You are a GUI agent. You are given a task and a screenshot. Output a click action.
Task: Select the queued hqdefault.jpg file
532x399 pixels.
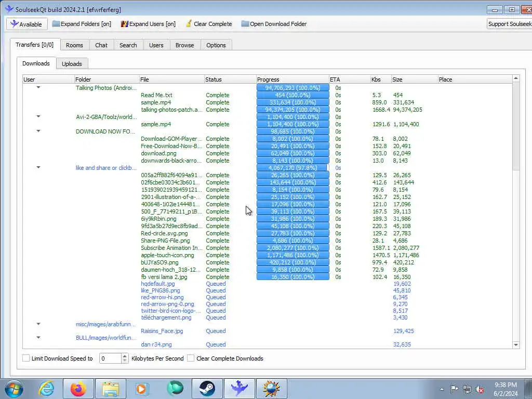[x=268, y=284]
